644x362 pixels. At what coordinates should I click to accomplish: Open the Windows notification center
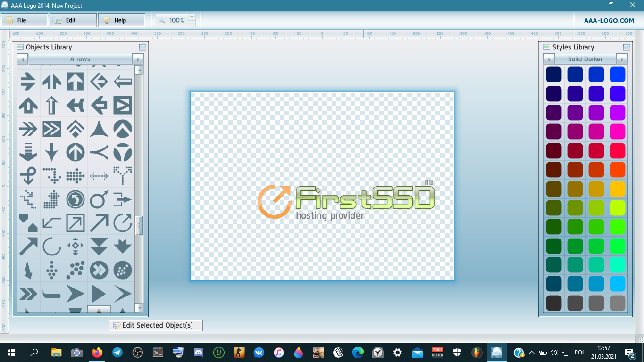(630, 353)
